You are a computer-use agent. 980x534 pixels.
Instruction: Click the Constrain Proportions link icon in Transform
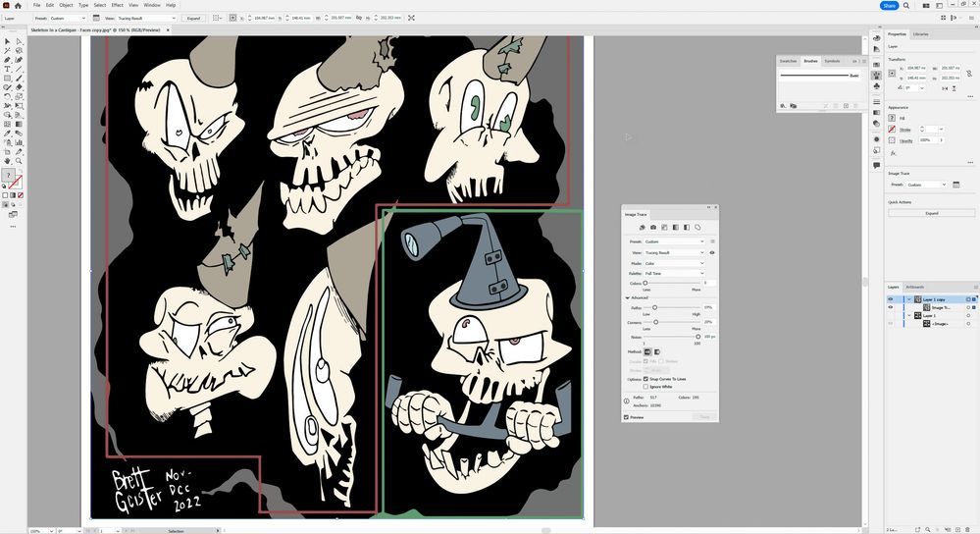tap(969, 74)
